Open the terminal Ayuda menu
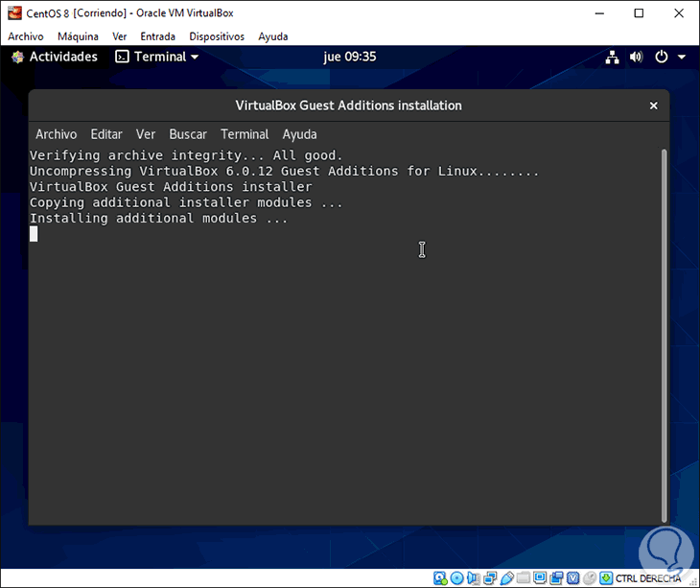700x588 pixels. 299,134
